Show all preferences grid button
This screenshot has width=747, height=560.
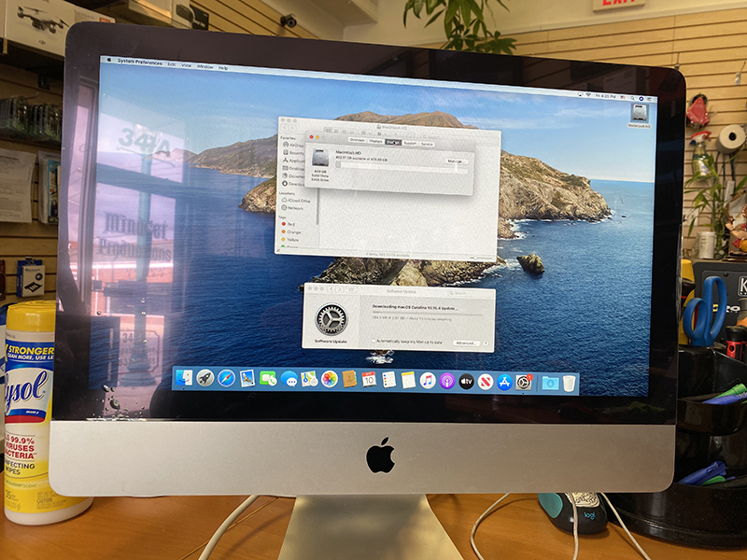point(351,289)
